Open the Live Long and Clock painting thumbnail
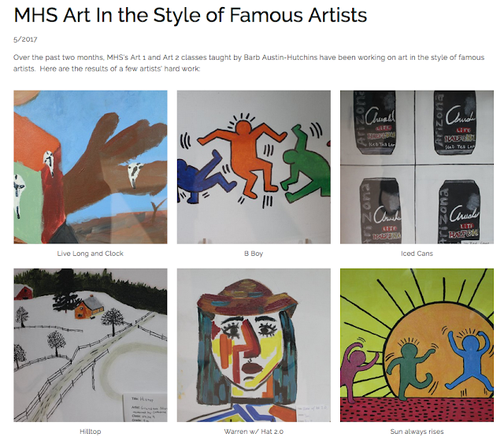Viewport: 504px width, 441px height. tap(91, 167)
